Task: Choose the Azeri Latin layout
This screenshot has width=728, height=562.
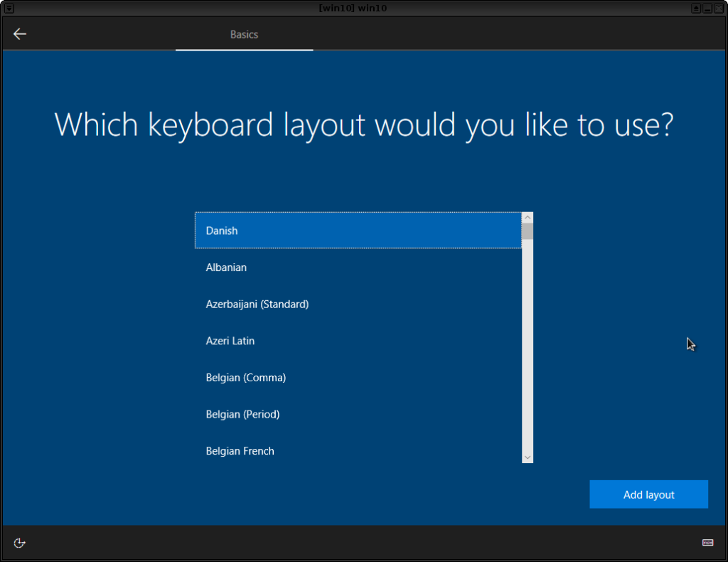Action: click(x=358, y=341)
